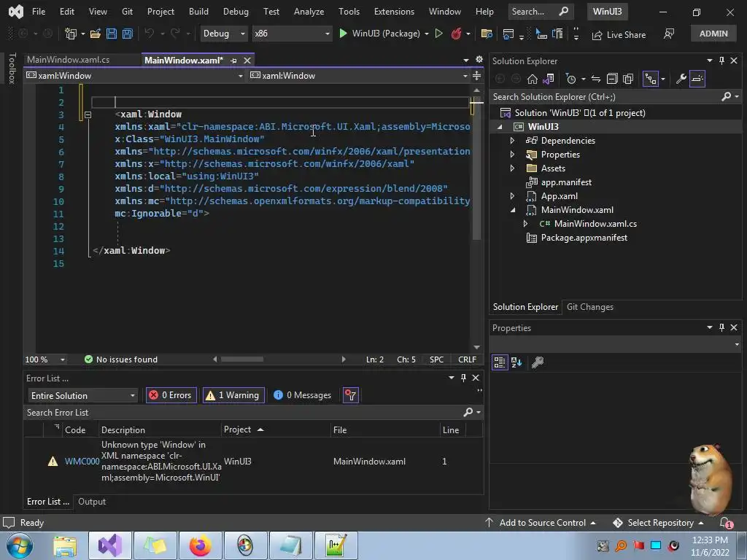
Task: Toggle the 0 Messages filter button
Action: pyautogui.click(x=303, y=395)
